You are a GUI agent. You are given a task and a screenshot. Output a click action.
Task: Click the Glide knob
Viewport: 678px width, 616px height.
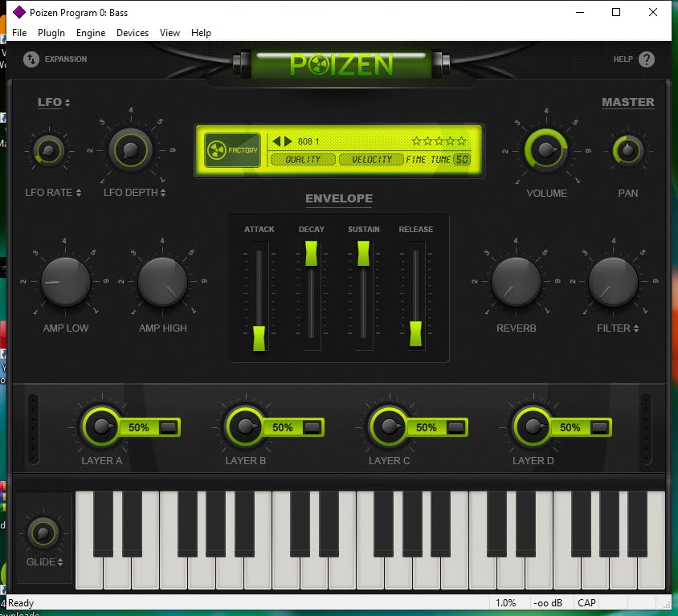[x=43, y=533]
